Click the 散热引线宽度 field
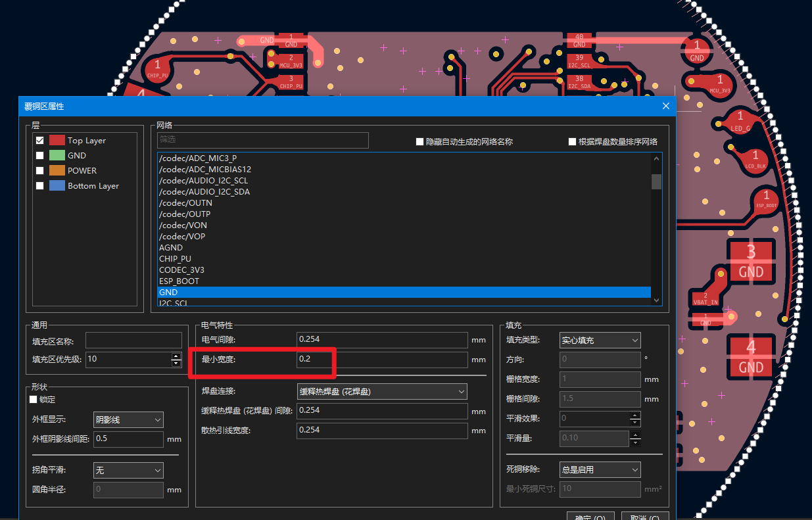 (381, 430)
